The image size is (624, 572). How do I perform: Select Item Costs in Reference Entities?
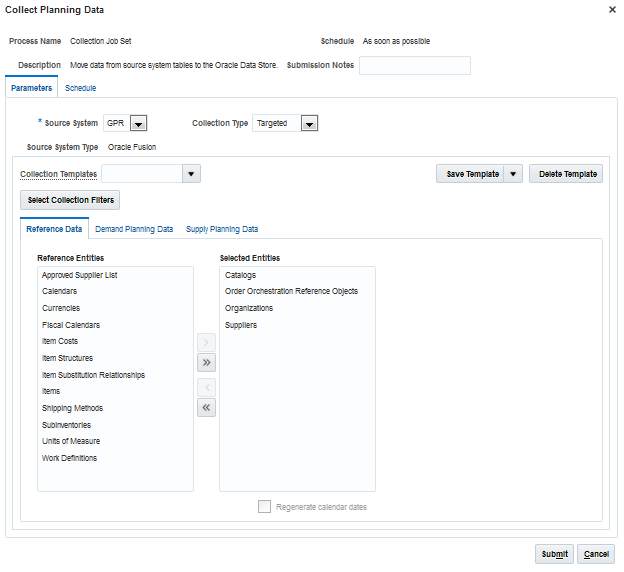[x=60, y=341]
